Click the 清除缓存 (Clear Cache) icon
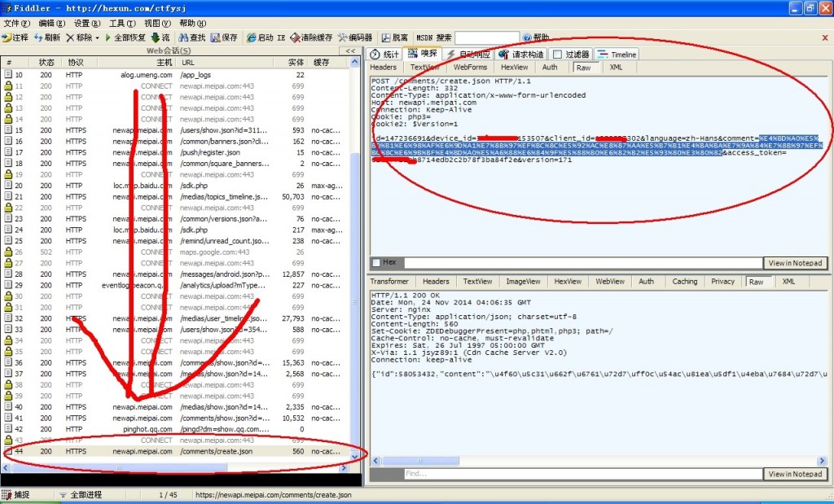This screenshot has height=504, width=834. tap(294, 37)
